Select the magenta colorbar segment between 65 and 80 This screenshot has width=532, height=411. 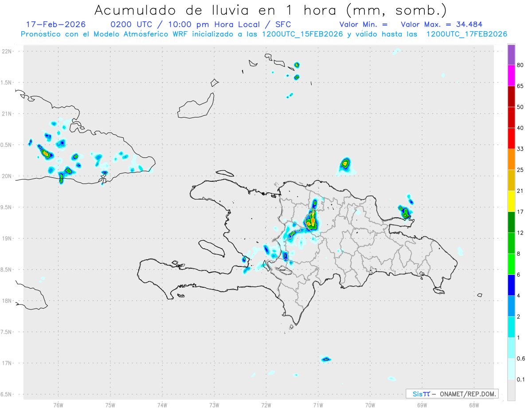point(511,75)
